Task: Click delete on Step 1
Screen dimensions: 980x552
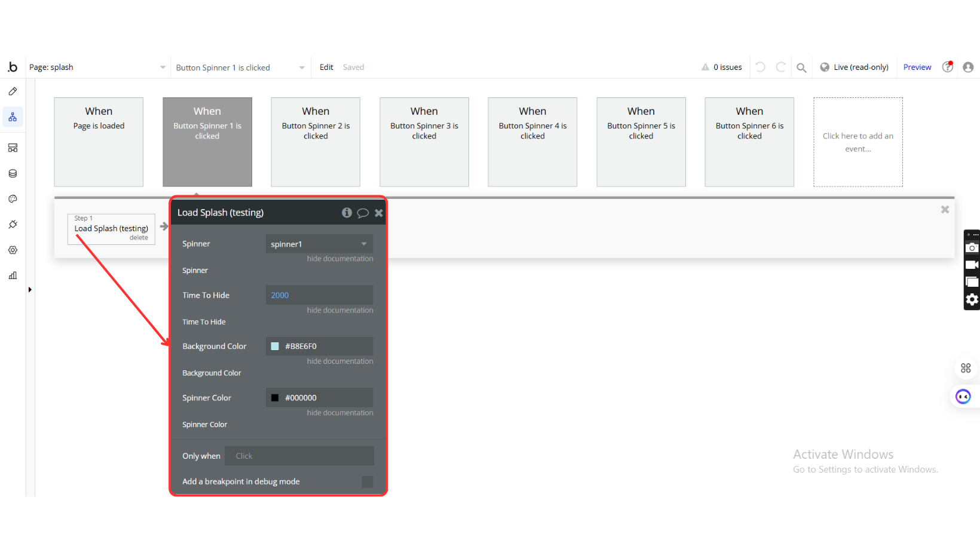Action: click(139, 238)
